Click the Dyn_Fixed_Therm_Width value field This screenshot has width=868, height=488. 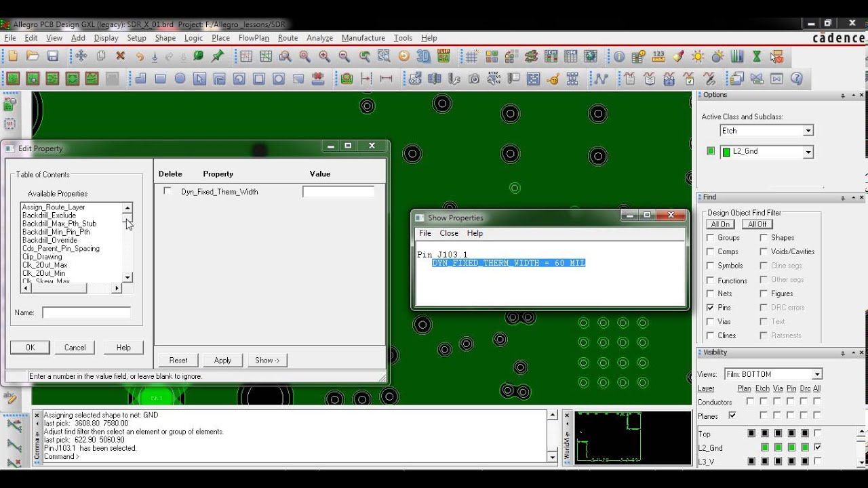(338, 192)
